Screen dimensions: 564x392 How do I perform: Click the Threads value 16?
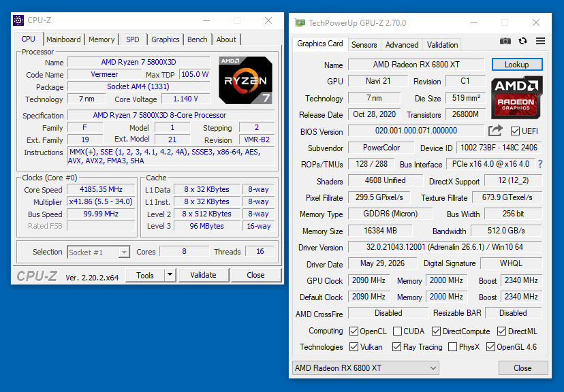pyautogui.click(x=260, y=252)
